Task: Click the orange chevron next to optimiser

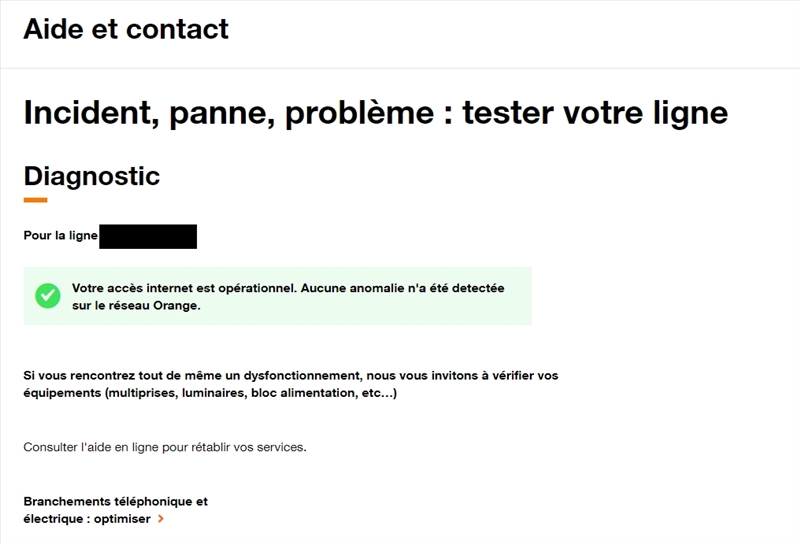Action: click(x=161, y=520)
